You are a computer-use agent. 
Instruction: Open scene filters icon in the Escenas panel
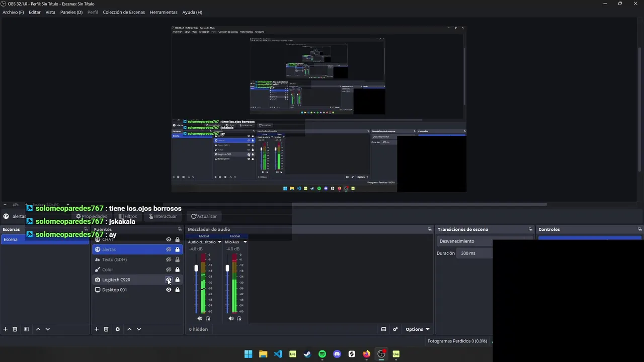point(26,329)
